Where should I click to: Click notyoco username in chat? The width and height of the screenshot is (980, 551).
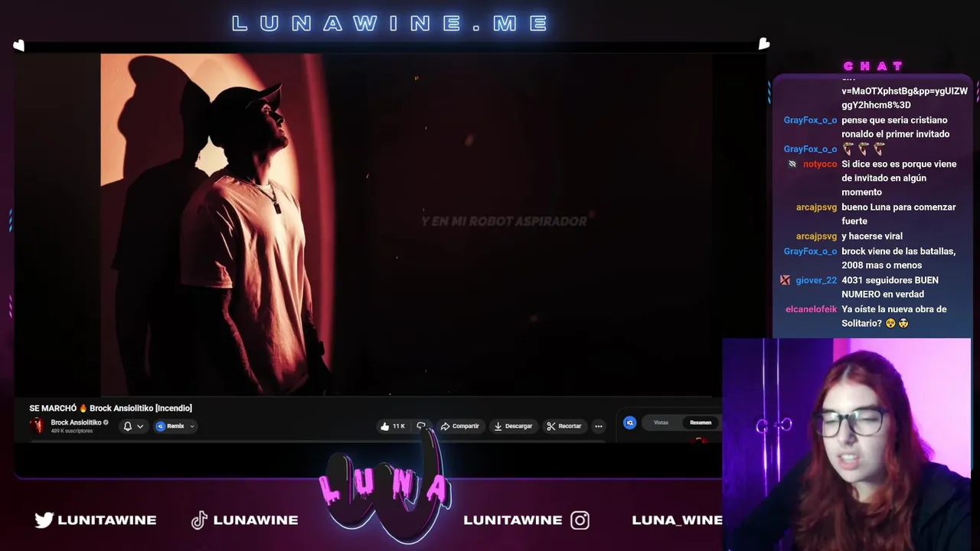click(820, 164)
